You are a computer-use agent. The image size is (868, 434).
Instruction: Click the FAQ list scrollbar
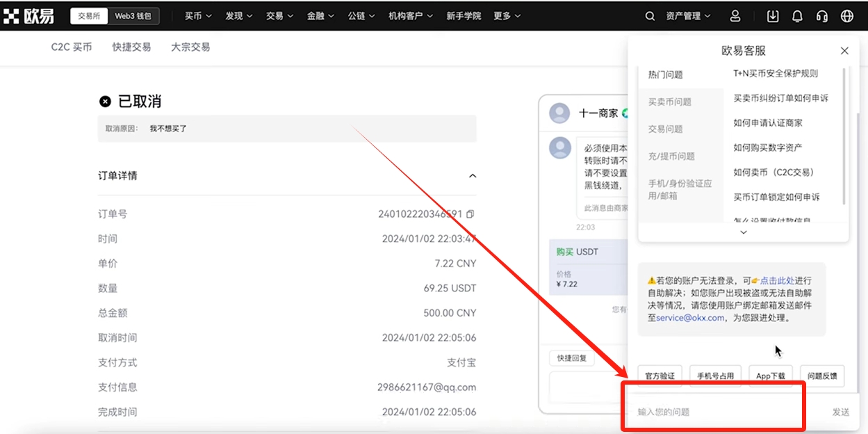coord(844,136)
